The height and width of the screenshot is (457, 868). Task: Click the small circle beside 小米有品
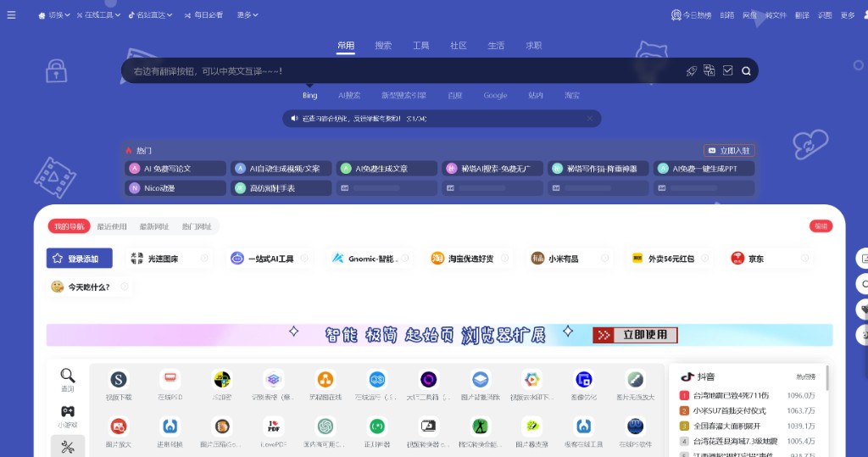605,258
